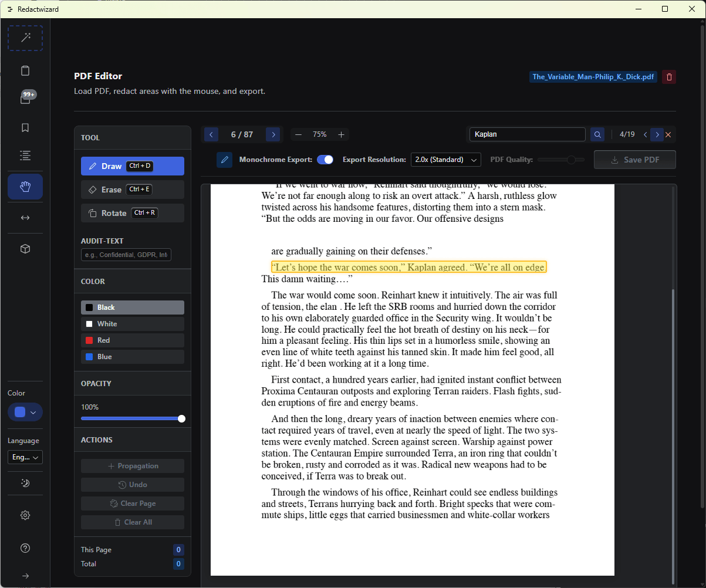Run search with the magnifier icon
This screenshot has height=588, width=706.
[x=597, y=134]
